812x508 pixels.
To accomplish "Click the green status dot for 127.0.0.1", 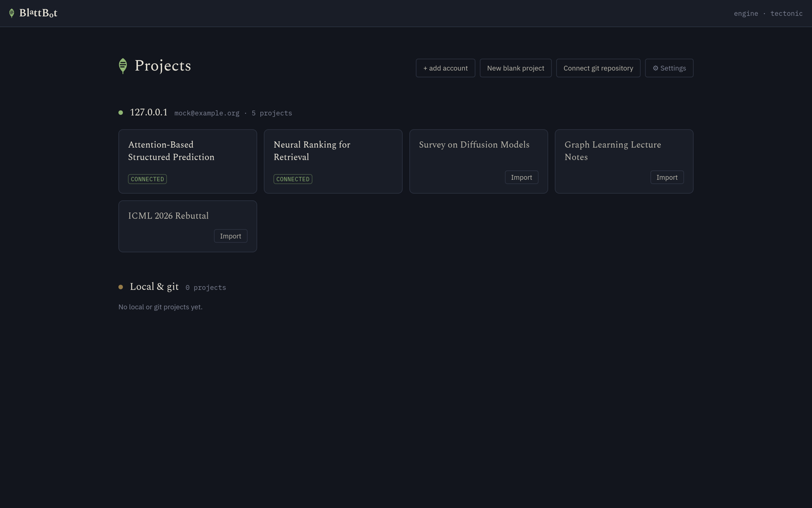I will [x=121, y=113].
